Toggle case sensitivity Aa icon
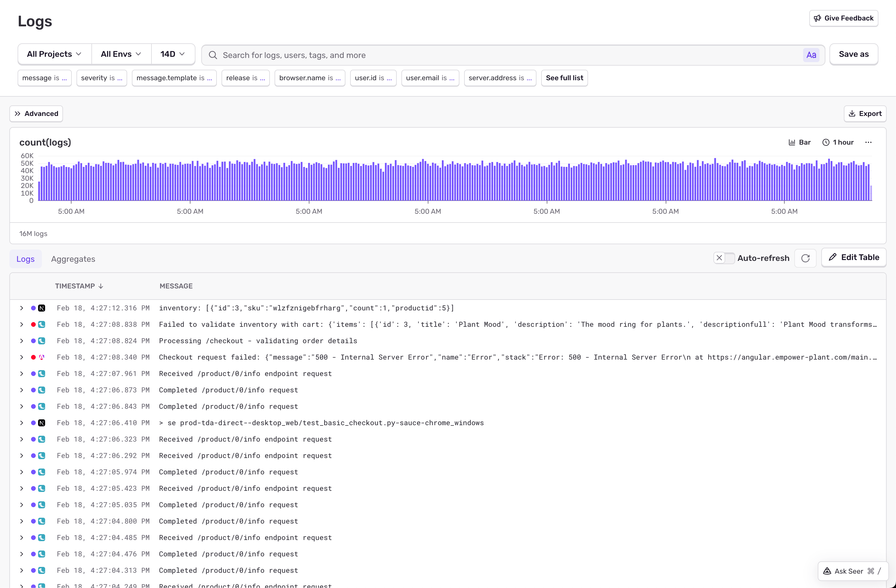 pos(811,55)
